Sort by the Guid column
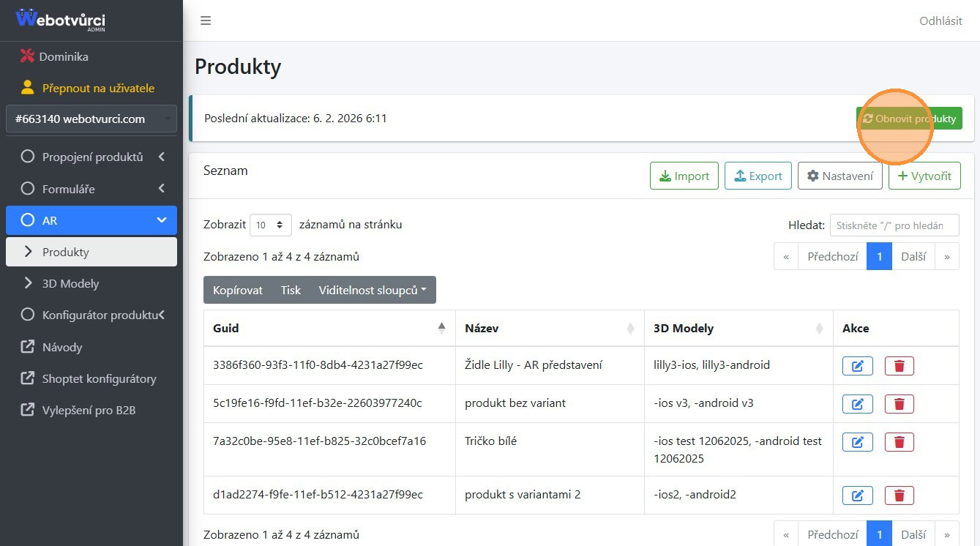Screen dimensions: 980x546 coord(329,328)
